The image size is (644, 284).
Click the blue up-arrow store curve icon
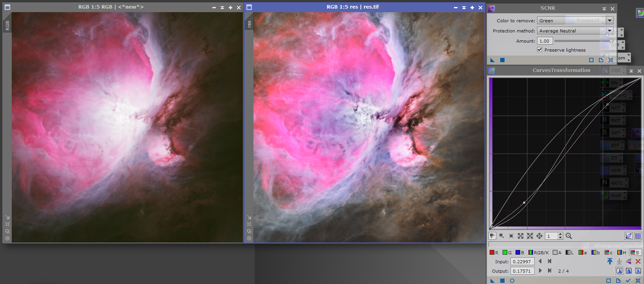coord(610,261)
